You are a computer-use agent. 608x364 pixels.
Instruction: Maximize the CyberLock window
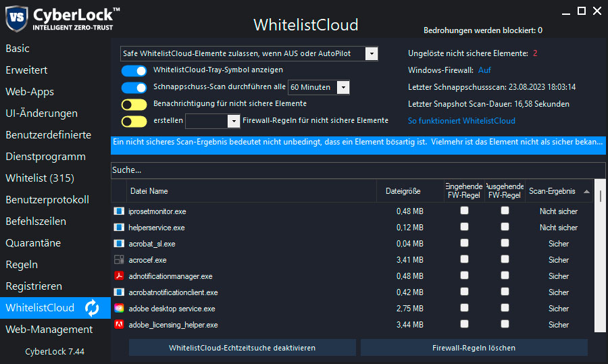582,11
